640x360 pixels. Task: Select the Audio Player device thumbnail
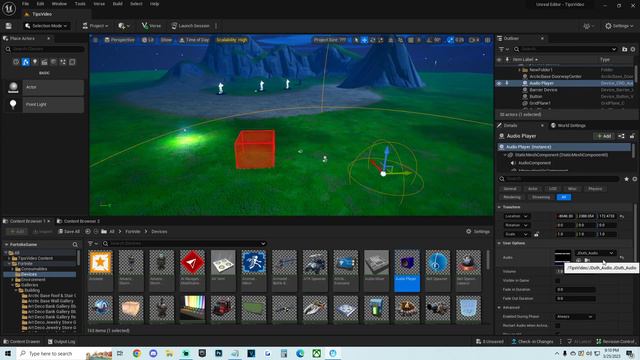407,271
